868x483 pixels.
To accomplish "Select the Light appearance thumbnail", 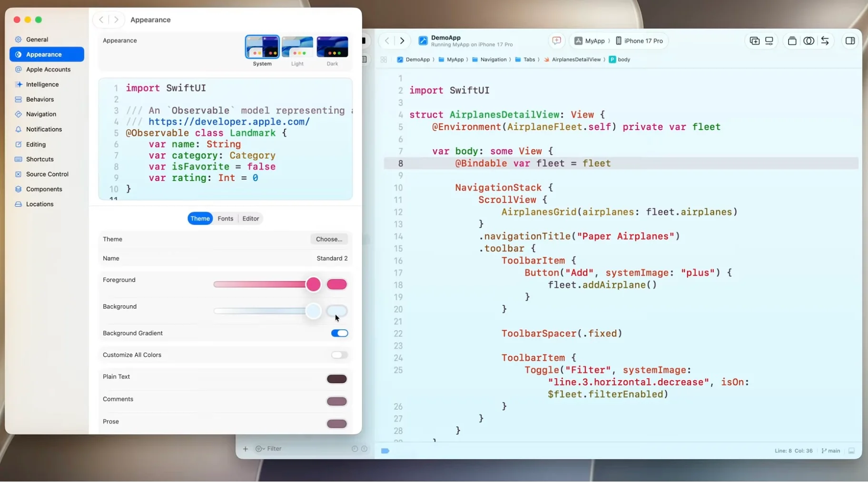I will pyautogui.click(x=297, y=47).
